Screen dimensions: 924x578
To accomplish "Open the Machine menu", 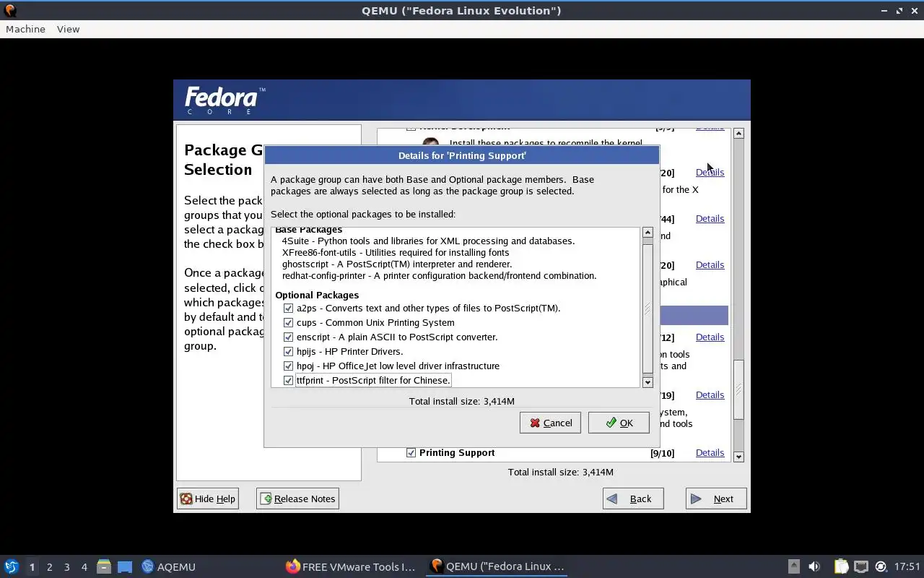I will (25, 29).
